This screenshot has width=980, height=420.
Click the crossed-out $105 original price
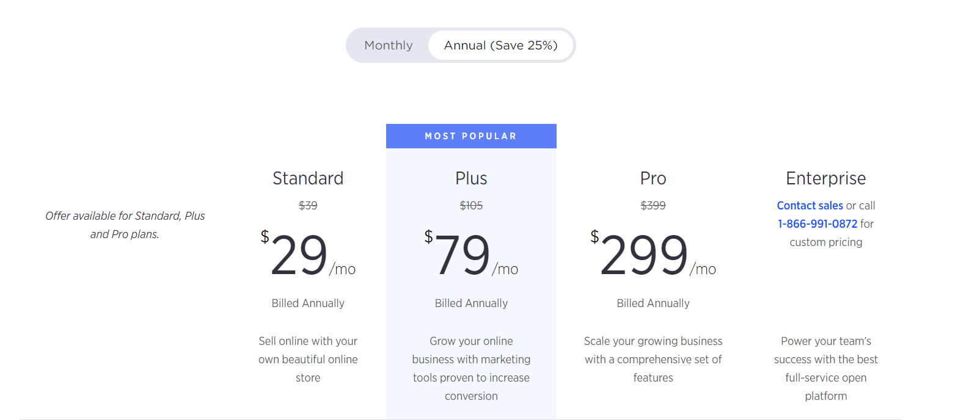pos(471,206)
